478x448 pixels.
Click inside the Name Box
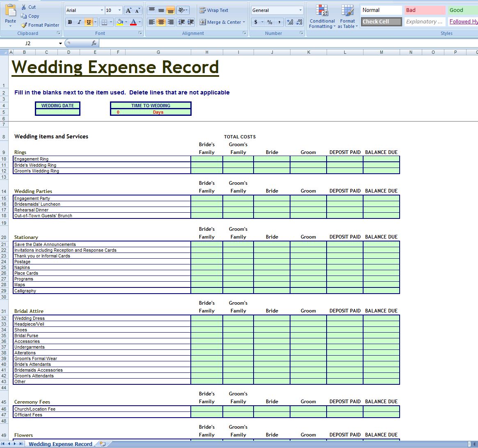[x=29, y=43]
